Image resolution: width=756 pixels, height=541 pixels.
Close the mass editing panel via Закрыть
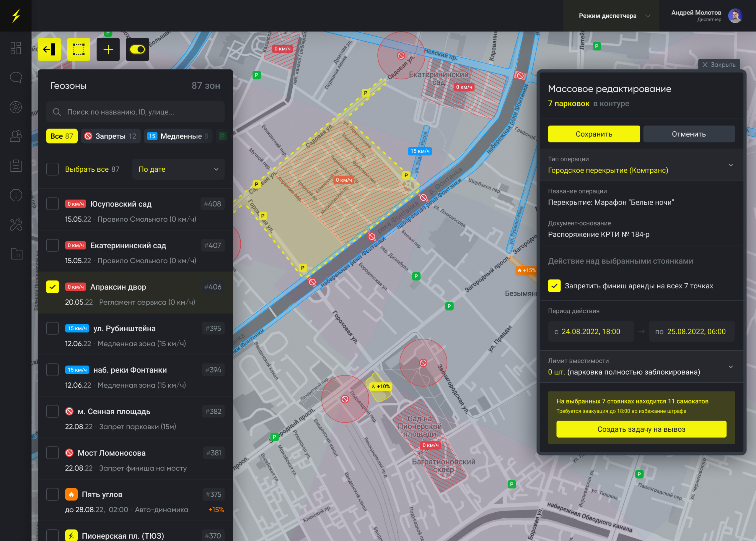[719, 65]
